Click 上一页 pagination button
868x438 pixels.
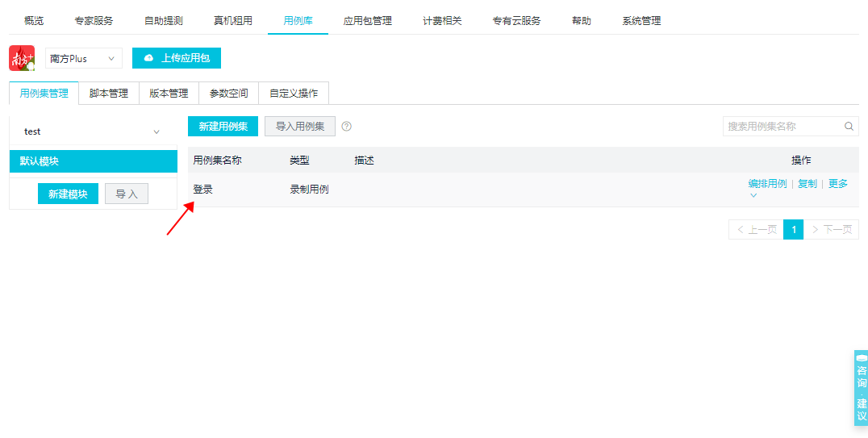(756, 229)
